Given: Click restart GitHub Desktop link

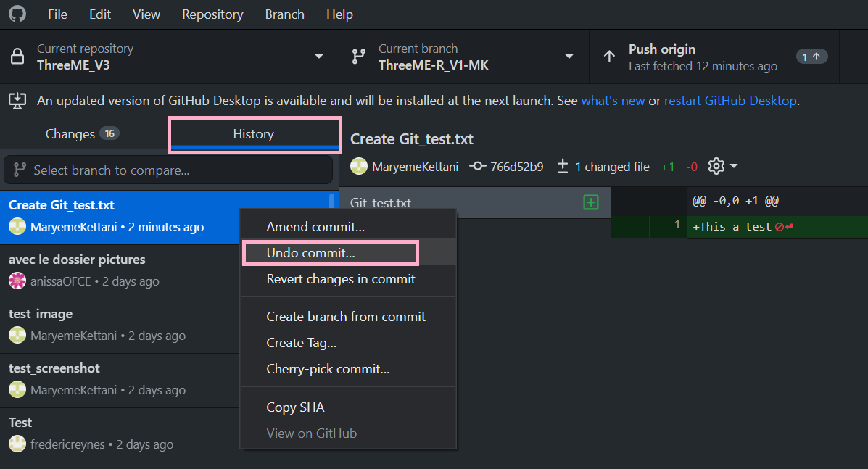Looking at the screenshot, I should (730, 101).
